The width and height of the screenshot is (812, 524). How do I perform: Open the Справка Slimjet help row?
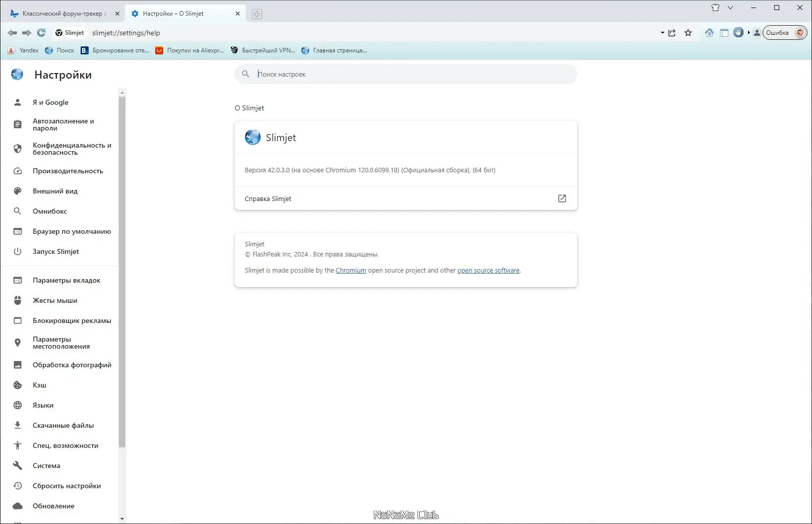(x=406, y=199)
